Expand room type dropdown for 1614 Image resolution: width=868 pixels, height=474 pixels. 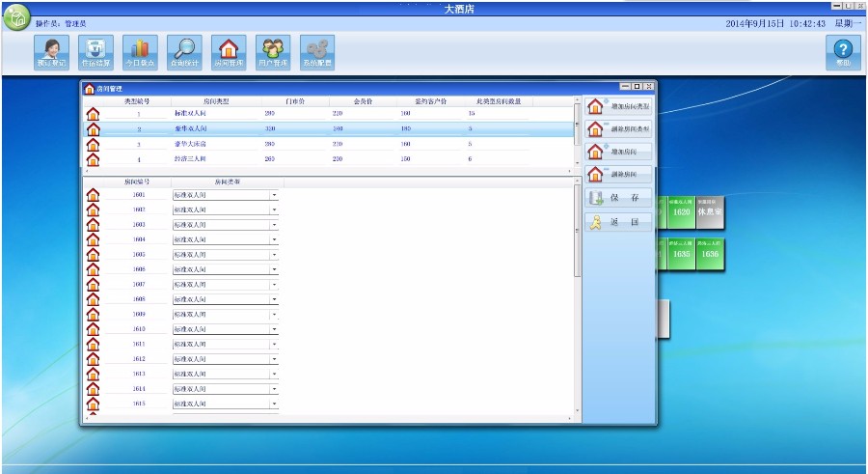coord(274,389)
